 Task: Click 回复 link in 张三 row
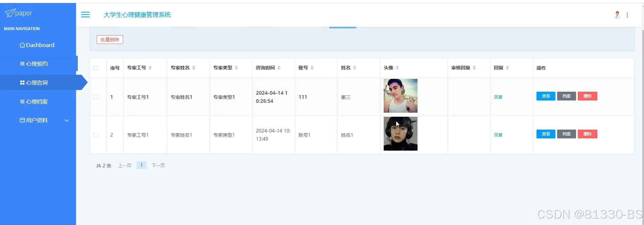coord(498,97)
